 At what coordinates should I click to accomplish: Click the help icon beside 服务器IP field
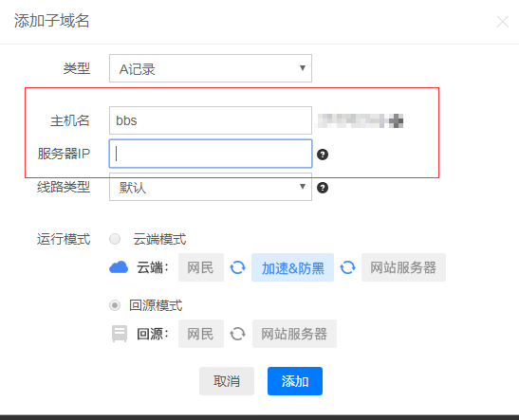[323, 155]
